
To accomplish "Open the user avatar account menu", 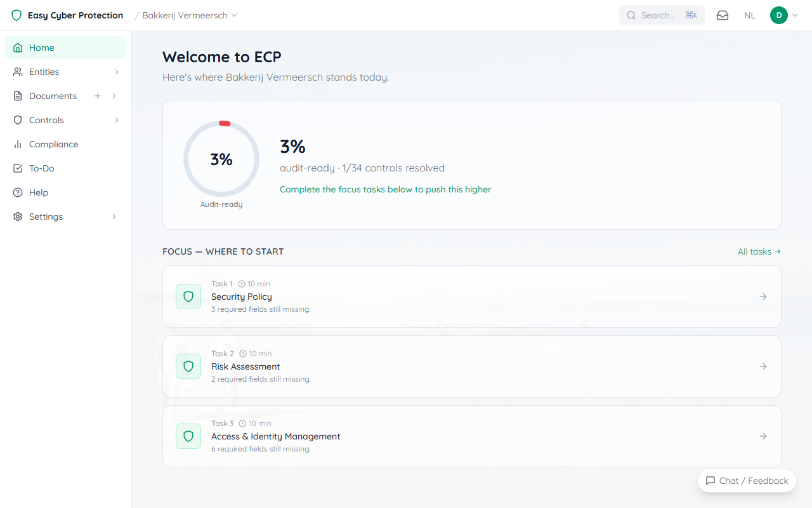I will [778, 15].
